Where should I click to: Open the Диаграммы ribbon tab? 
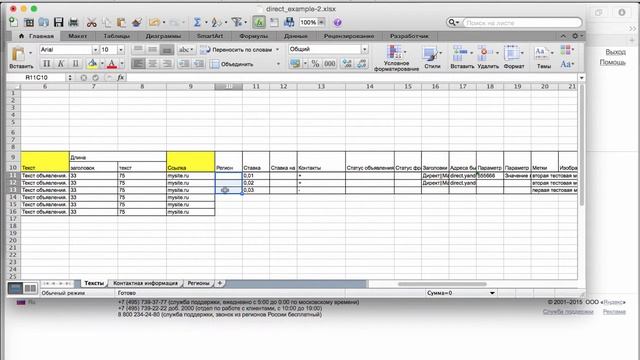pos(163,36)
